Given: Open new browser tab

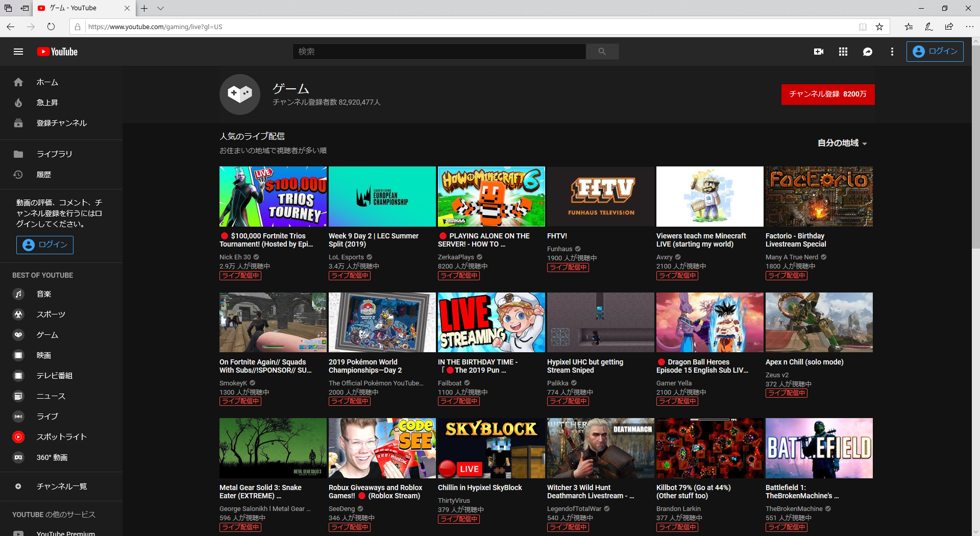Looking at the screenshot, I should tap(144, 8).
